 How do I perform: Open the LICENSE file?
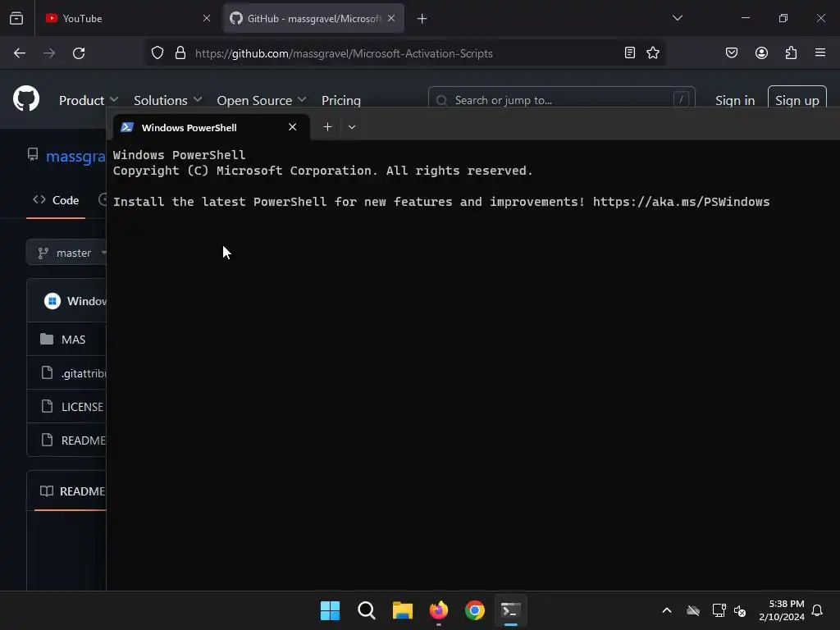[83, 407]
